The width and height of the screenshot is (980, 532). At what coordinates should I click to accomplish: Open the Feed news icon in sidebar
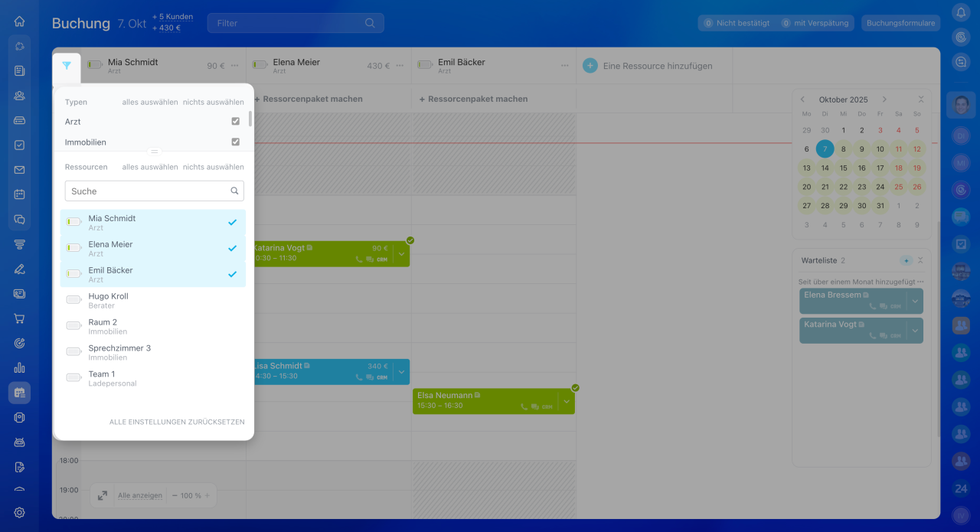tap(19, 70)
